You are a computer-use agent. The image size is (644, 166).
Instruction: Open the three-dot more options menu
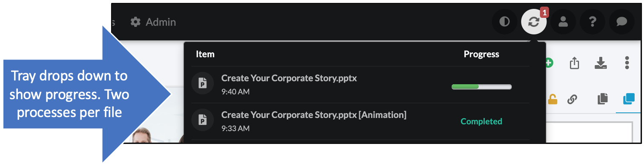click(627, 63)
